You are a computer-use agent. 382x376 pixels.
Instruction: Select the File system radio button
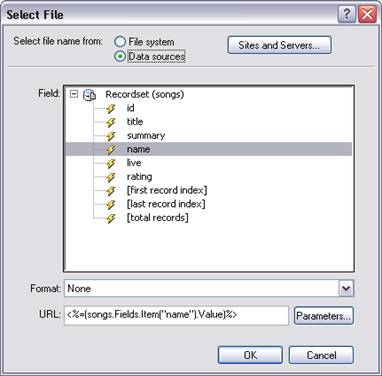[x=120, y=42]
